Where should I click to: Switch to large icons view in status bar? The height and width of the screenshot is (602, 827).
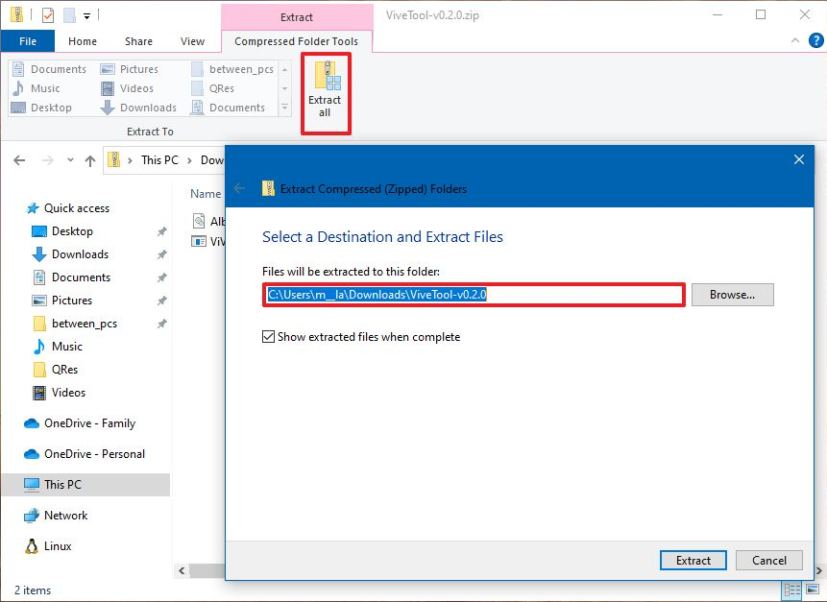tap(812, 590)
